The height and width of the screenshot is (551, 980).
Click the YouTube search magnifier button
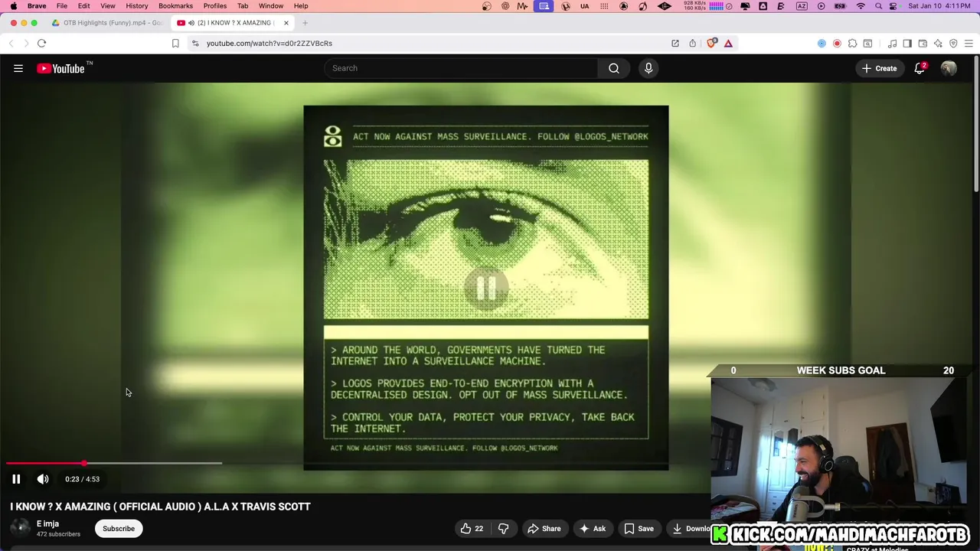(614, 68)
